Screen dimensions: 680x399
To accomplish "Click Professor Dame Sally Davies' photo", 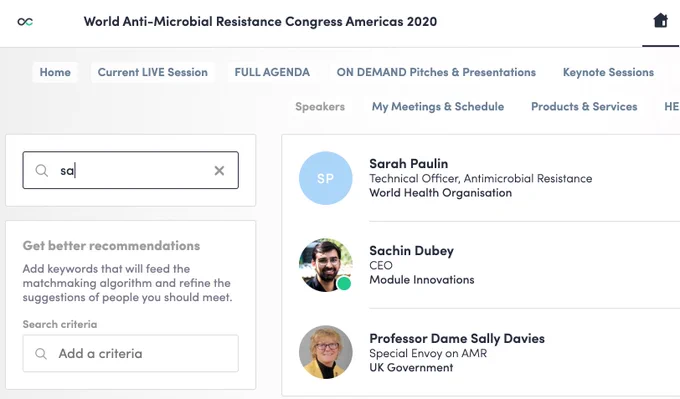I will (325, 352).
